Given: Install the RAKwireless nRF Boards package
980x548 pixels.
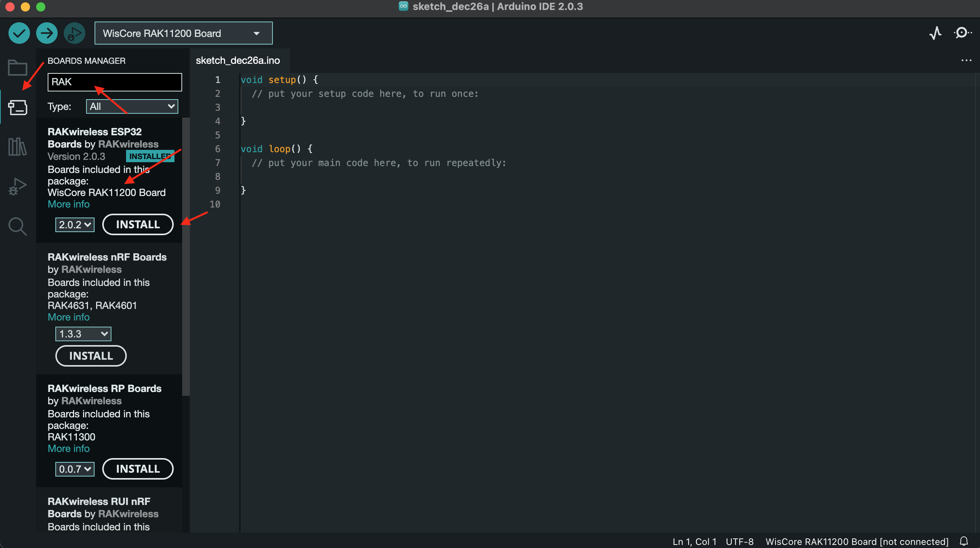Looking at the screenshot, I should [91, 356].
